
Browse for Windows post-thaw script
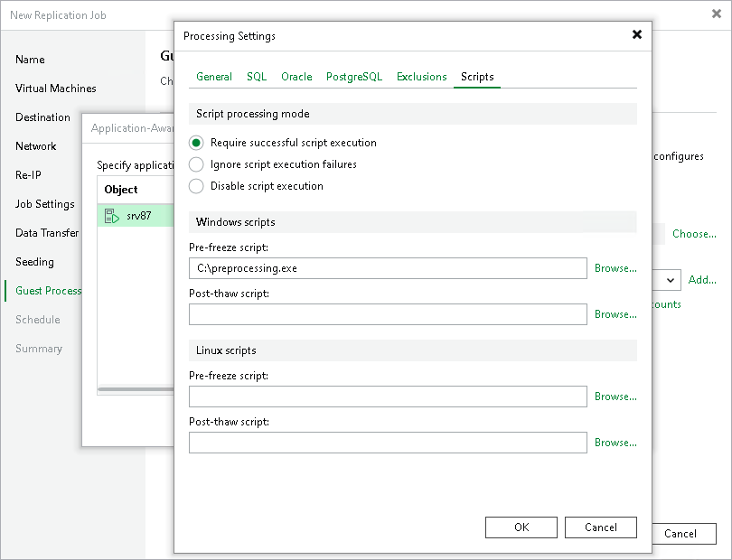tap(615, 314)
